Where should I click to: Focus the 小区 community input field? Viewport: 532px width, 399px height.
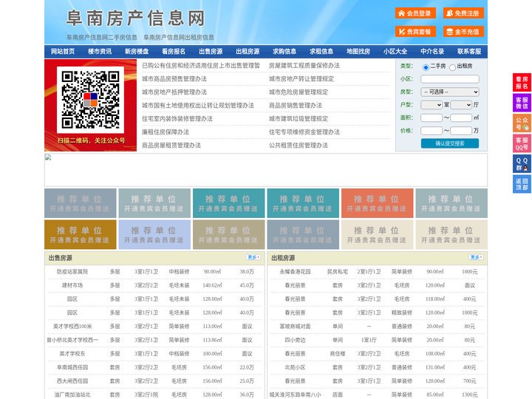450,79
